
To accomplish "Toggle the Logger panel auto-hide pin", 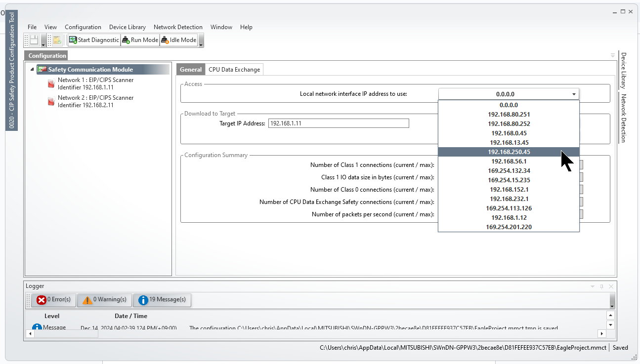I will (x=601, y=286).
